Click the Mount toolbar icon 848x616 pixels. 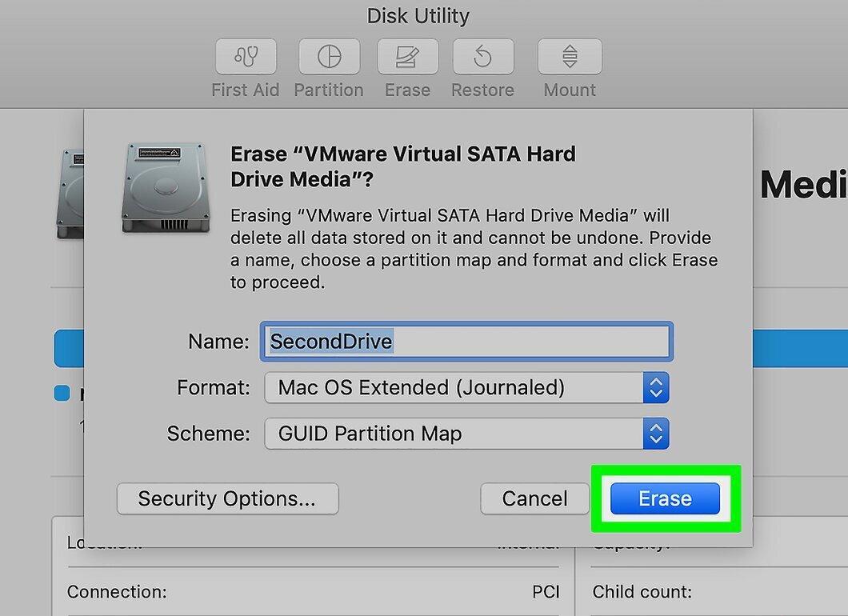pos(570,56)
